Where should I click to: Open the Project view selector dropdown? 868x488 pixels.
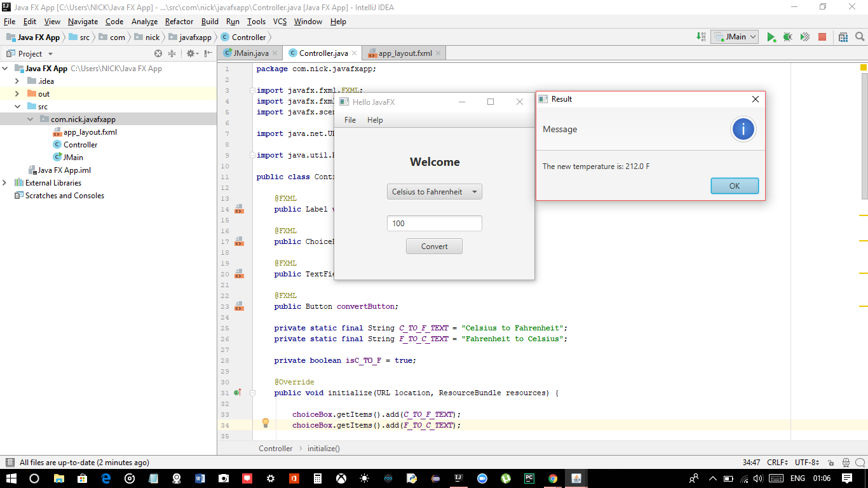click(30, 53)
